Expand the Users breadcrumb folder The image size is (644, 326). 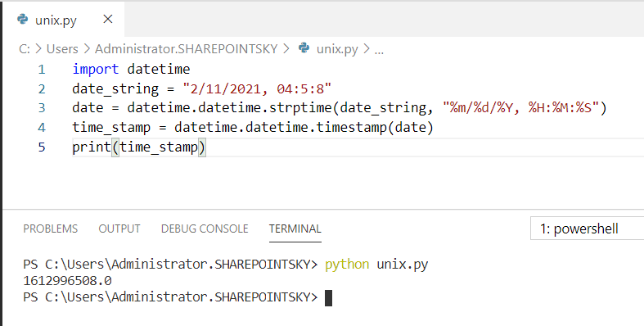[62, 49]
